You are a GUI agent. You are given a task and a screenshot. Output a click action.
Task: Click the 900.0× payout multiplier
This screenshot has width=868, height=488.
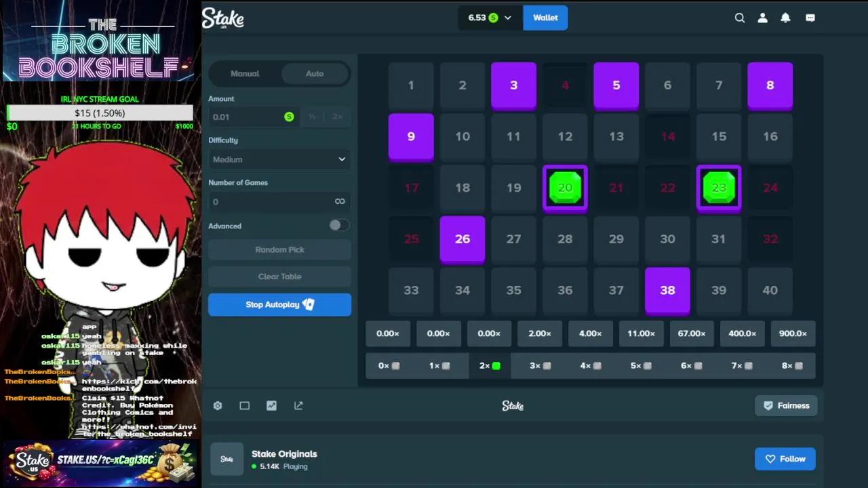(793, 333)
